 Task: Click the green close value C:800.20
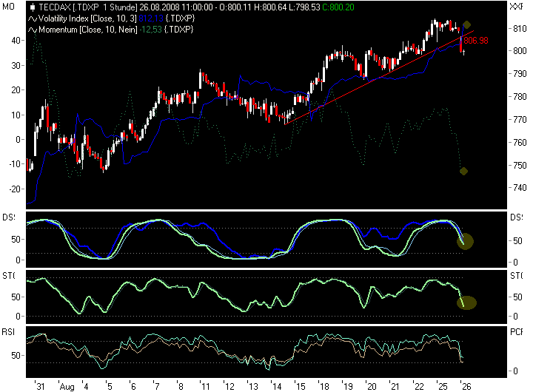[338, 7]
